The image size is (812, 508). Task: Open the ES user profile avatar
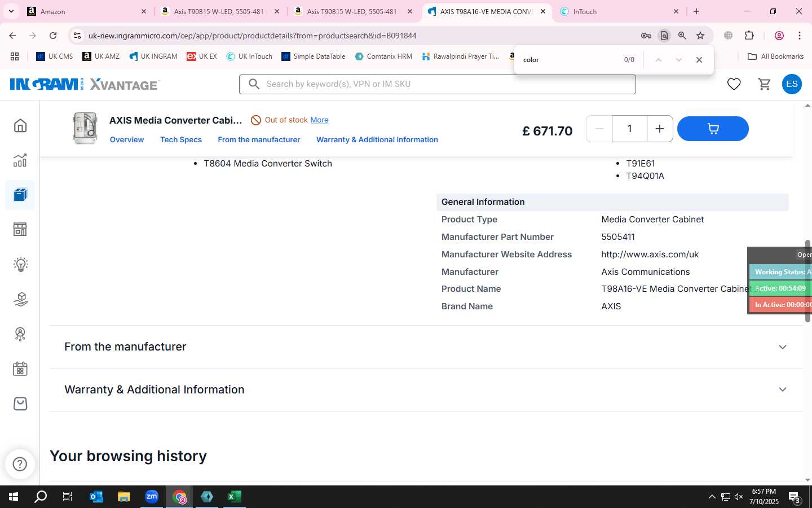pos(792,84)
